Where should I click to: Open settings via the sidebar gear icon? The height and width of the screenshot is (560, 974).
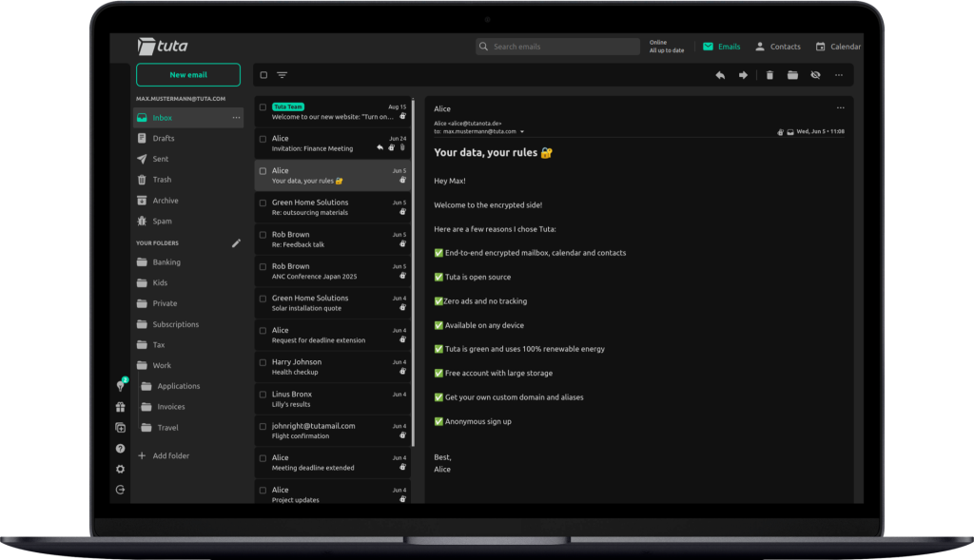121,469
